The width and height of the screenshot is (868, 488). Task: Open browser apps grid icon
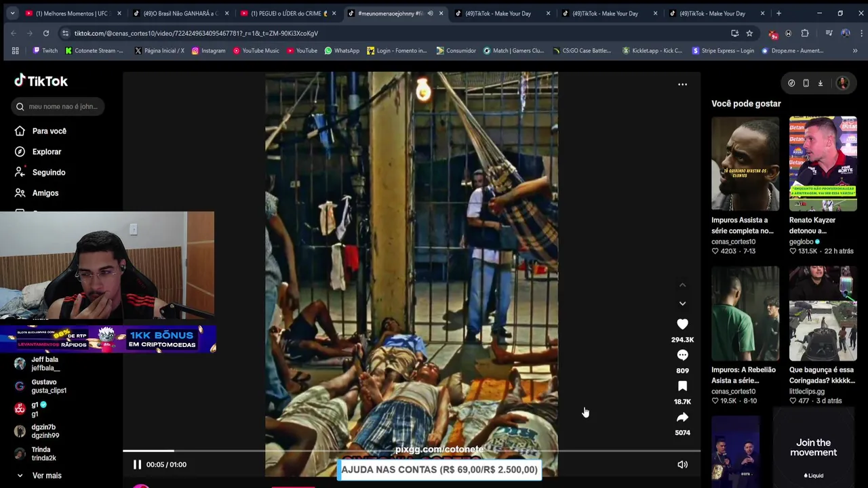pos(15,51)
